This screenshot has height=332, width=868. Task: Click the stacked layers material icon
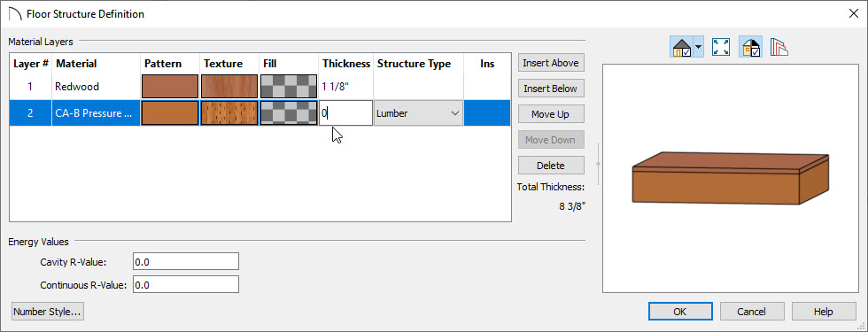pos(779,47)
